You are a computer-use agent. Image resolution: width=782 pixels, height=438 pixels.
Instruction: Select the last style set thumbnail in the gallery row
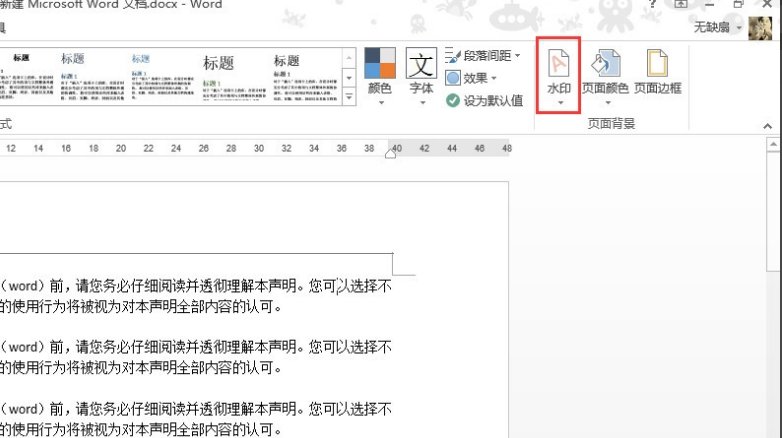305,76
